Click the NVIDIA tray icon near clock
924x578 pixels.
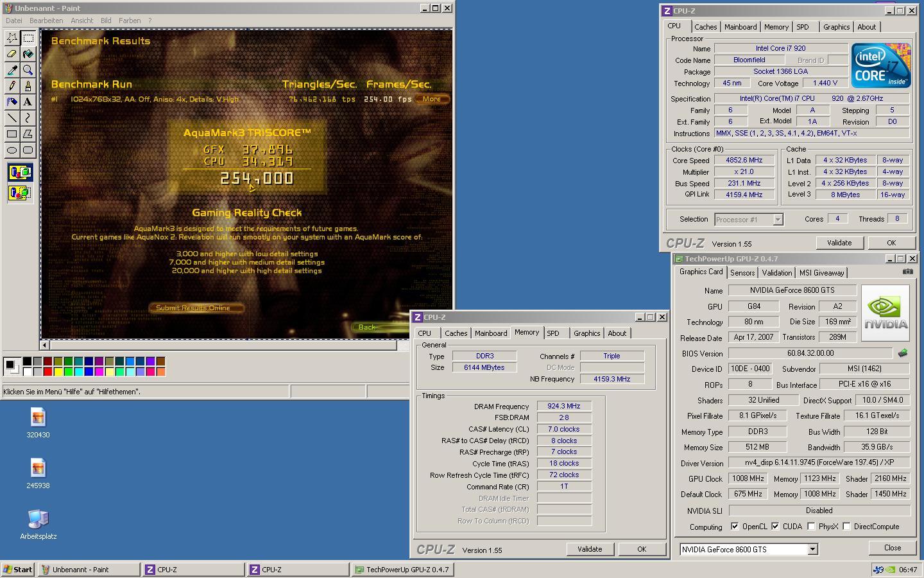(x=889, y=570)
